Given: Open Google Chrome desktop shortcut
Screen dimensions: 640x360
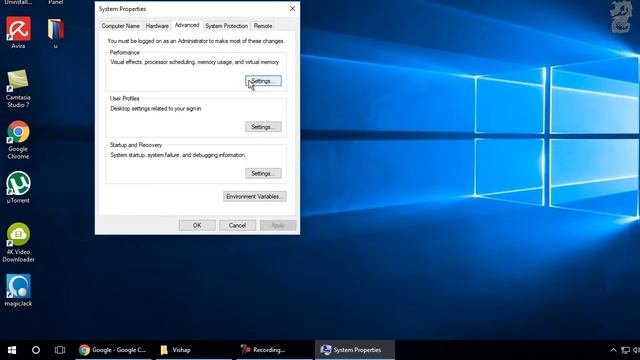Looking at the screenshot, I should coord(18,140).
